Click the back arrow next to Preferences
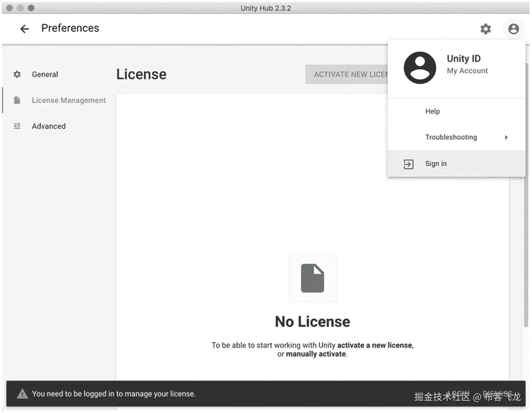This screenshot has height=413, width=532. (25, 29)
